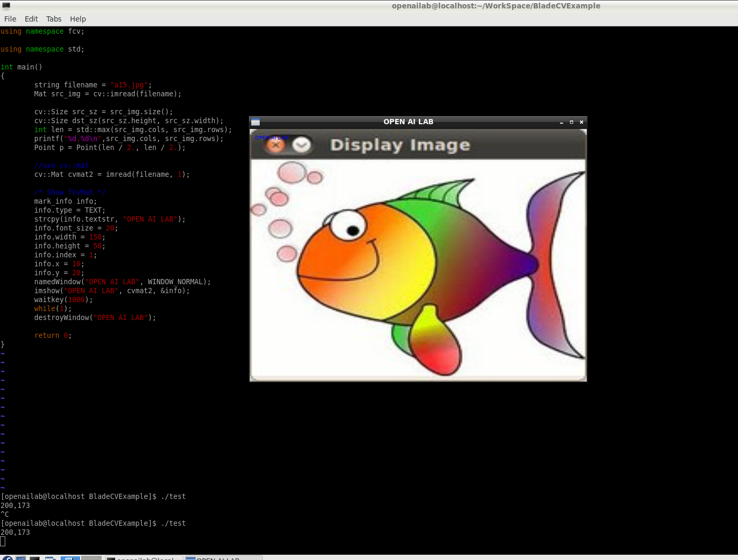738x560 pixels.
Task: Open the Help menu
Action: tap(78, 19)
